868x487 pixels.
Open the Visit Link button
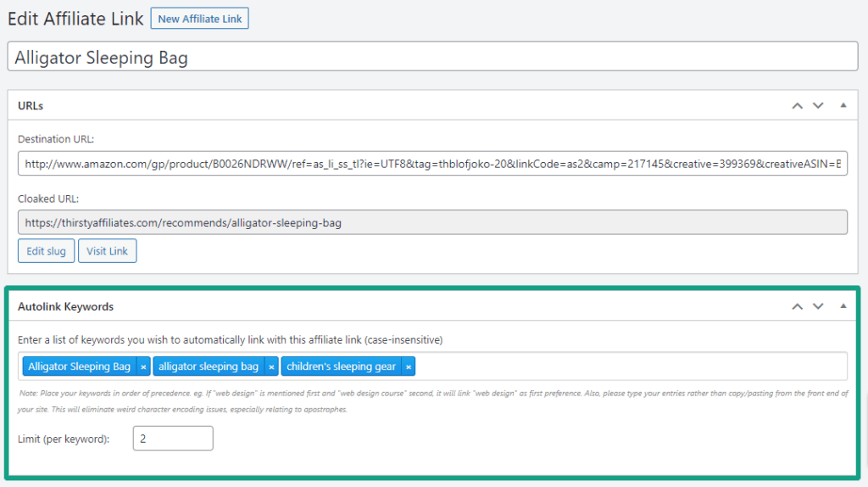point(107,251)
